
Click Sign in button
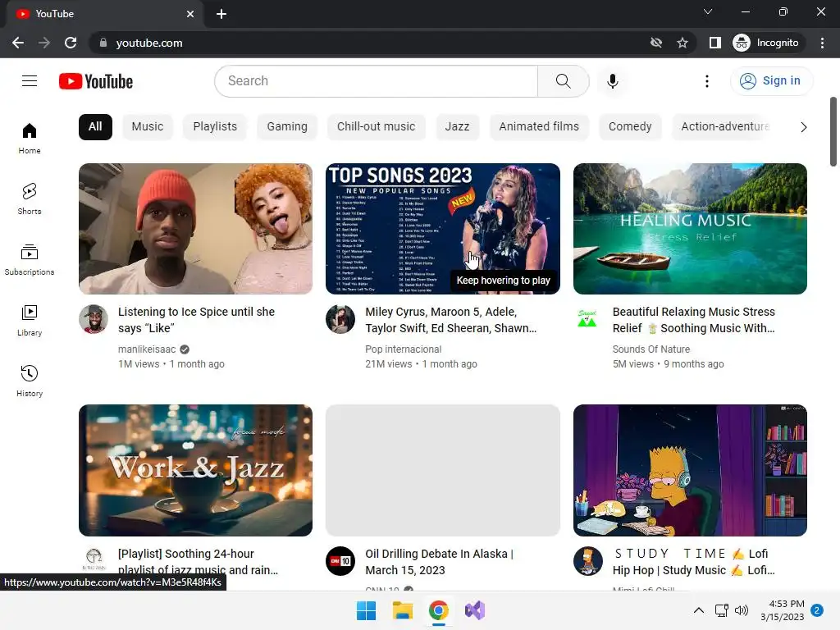(771, 81)
